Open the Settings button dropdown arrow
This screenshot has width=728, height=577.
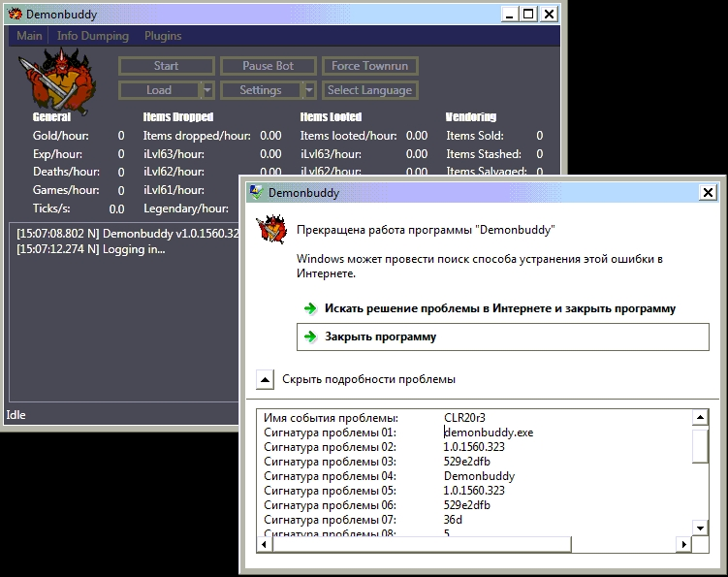tap(309, 90)
